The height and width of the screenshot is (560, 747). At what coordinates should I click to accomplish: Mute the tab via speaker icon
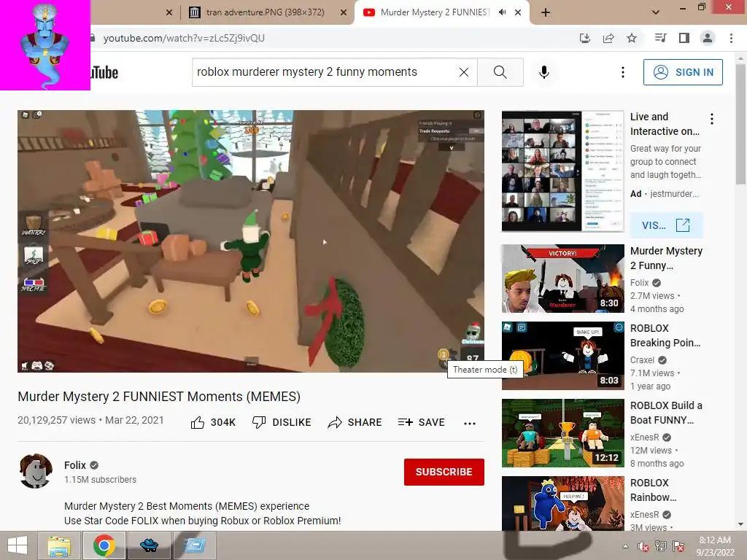coord(502,12)
